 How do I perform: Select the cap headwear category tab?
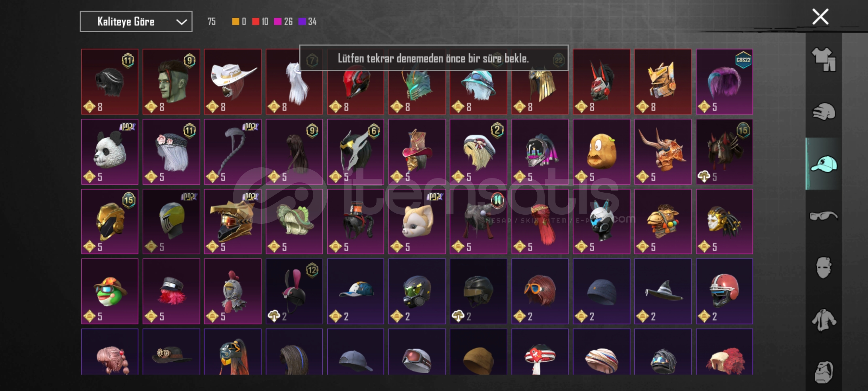coord(824,164)
